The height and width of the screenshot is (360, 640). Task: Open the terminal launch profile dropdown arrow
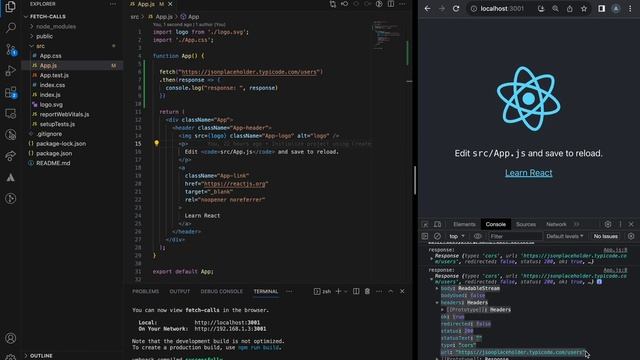coord(346,291)
